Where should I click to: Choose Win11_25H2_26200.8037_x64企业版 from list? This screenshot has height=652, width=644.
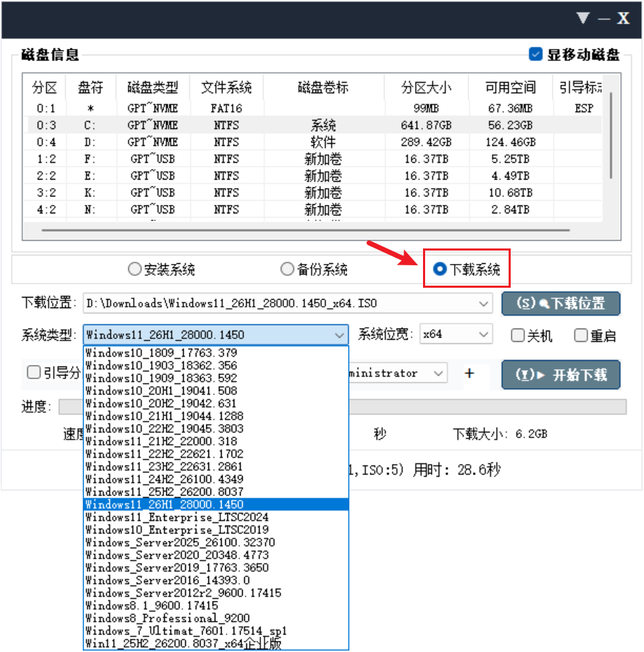216,644
